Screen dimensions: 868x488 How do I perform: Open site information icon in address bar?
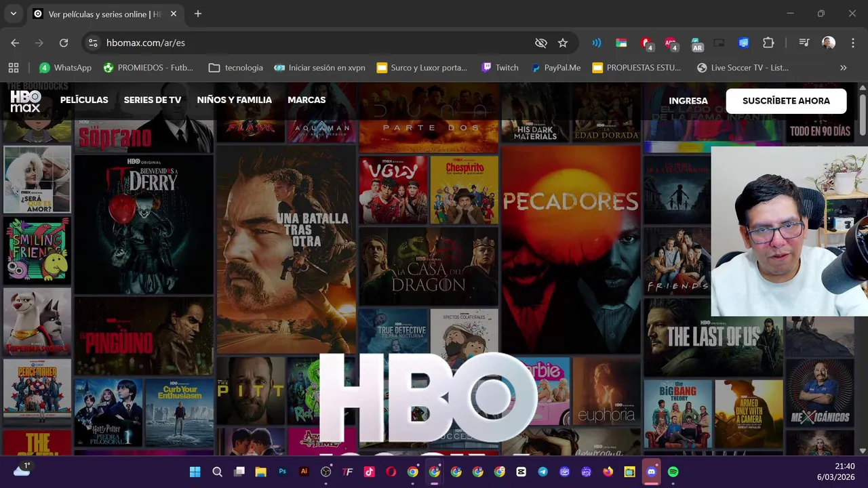point(93,43)
